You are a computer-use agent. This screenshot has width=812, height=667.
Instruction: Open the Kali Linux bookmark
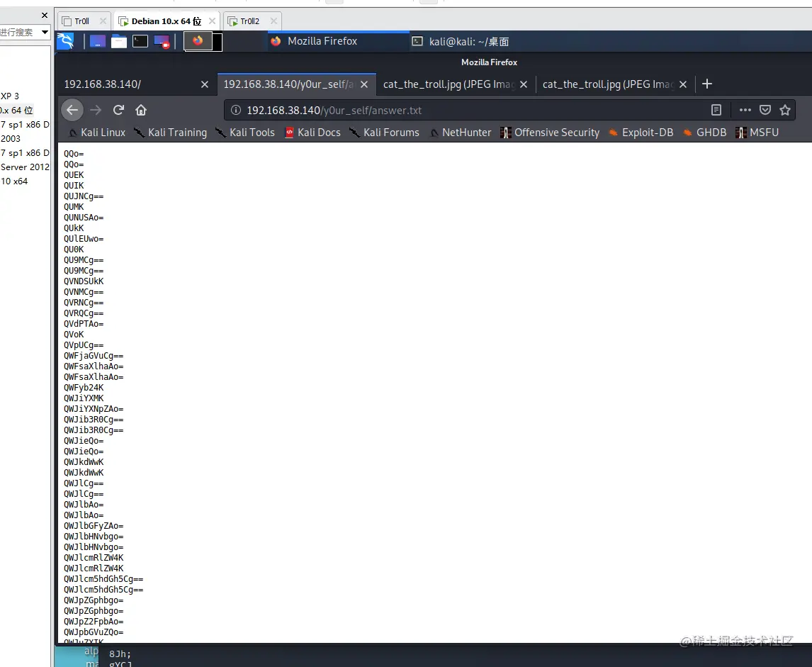pyautogui.click(x=97, y=133)
